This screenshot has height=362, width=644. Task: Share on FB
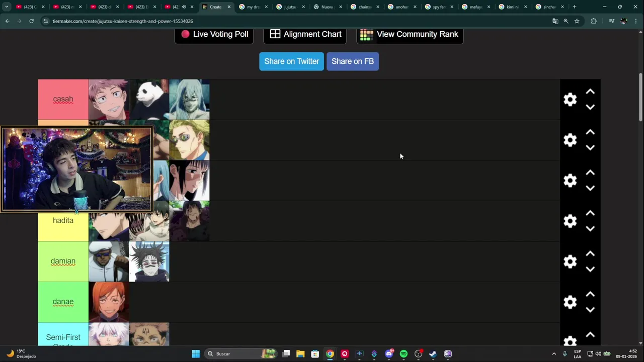352,61
